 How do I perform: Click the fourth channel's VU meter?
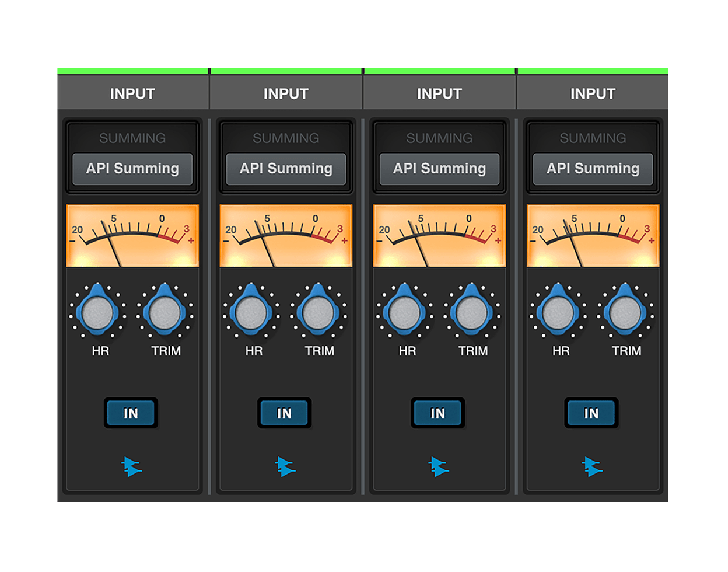click(x=593, y=236)
